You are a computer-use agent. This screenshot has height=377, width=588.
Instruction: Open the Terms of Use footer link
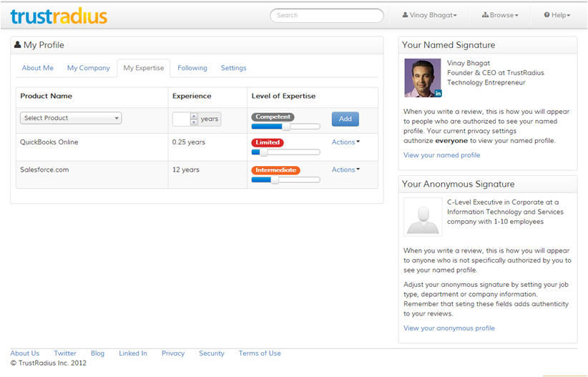click(x=260, y=353)
